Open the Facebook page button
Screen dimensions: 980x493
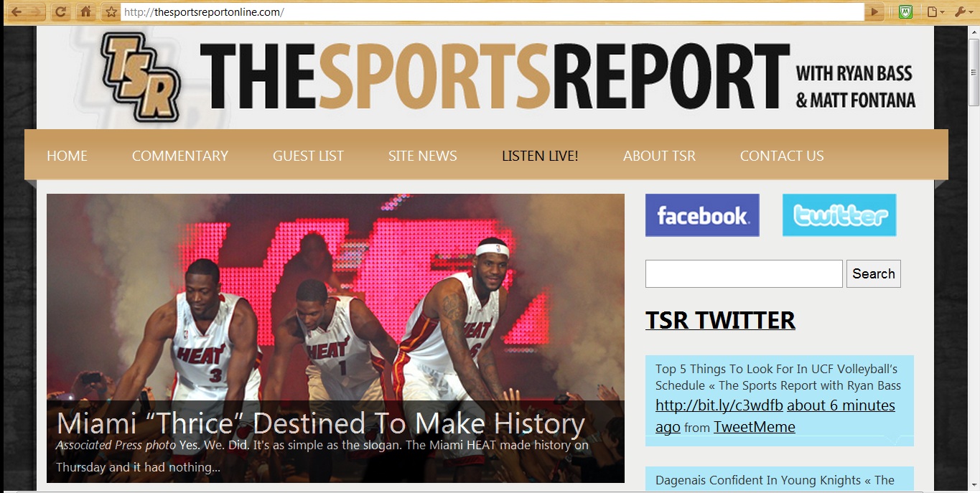click(702, 215)
